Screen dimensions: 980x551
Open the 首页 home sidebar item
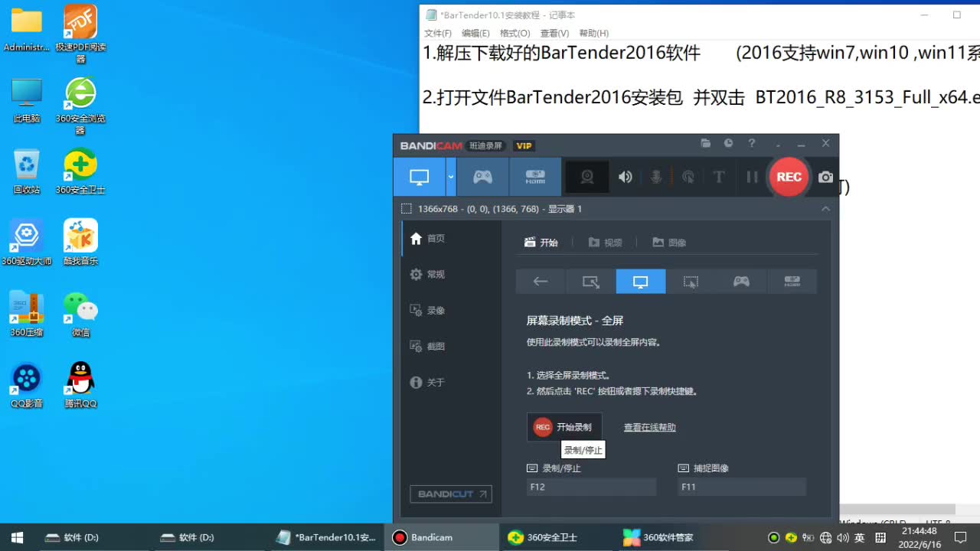(452, 239)
